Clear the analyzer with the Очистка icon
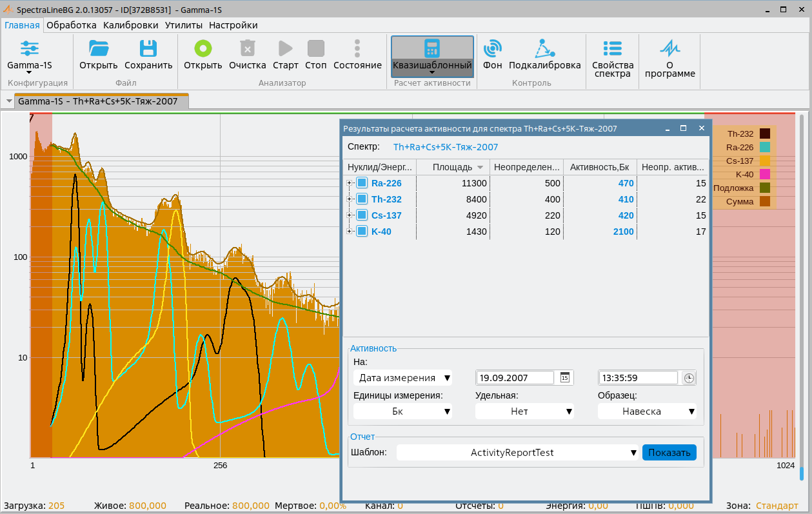 247,49
